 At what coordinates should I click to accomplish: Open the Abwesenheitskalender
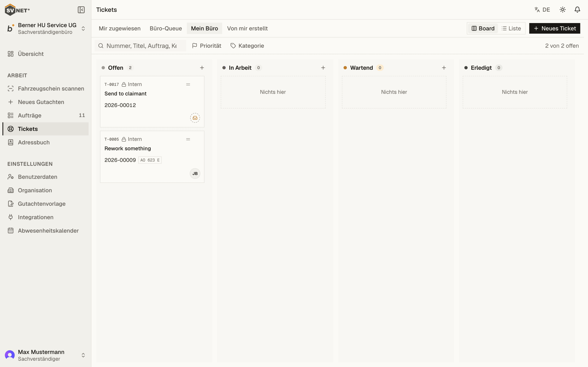click(x=46, y=231)
